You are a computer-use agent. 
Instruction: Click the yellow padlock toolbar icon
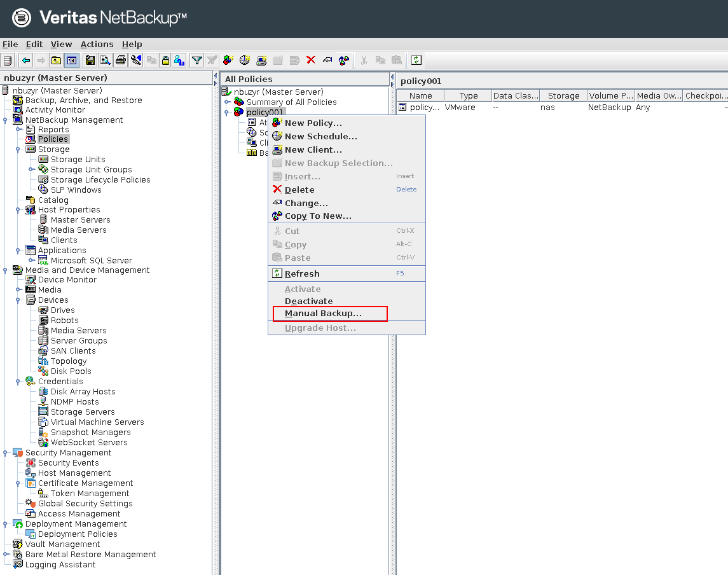coord(165,60)
